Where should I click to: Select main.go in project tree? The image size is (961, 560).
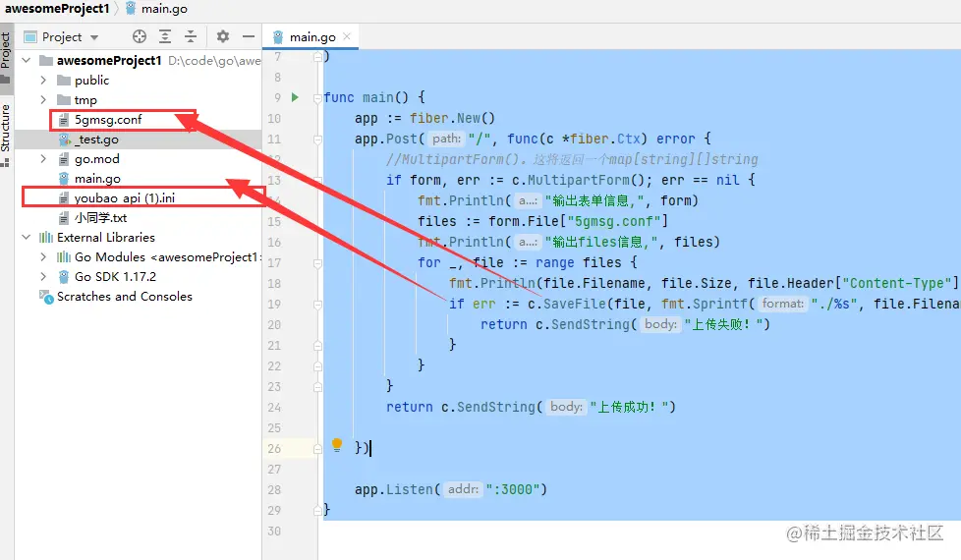point(97,178)
